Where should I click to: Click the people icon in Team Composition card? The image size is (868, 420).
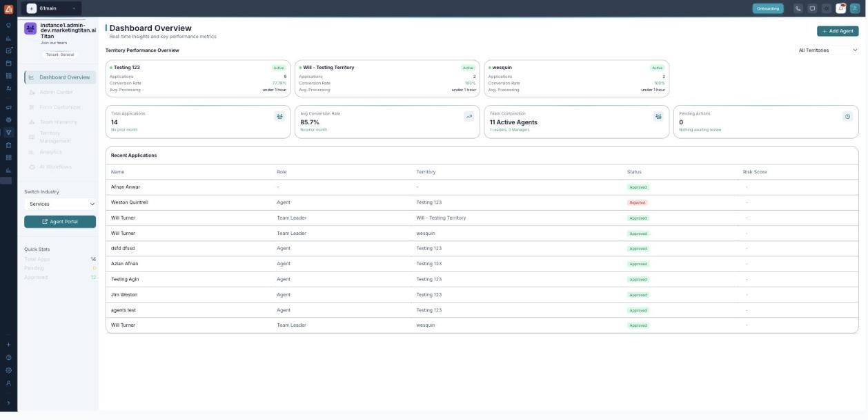pos(658,116)
